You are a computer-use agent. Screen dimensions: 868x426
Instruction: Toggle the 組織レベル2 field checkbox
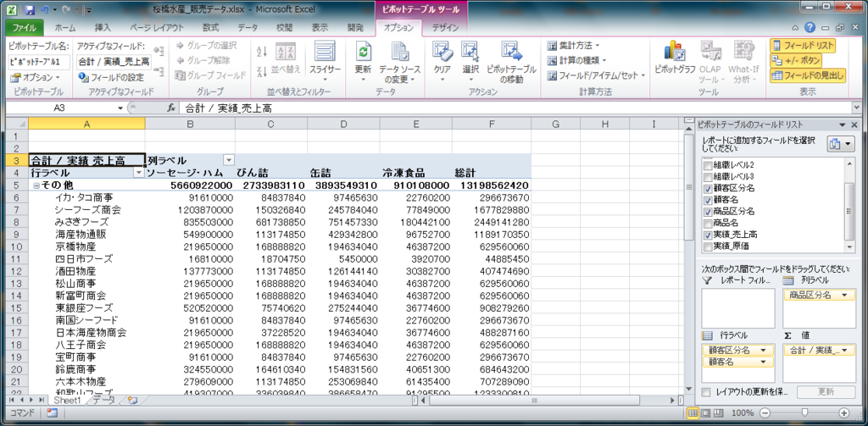708,165
